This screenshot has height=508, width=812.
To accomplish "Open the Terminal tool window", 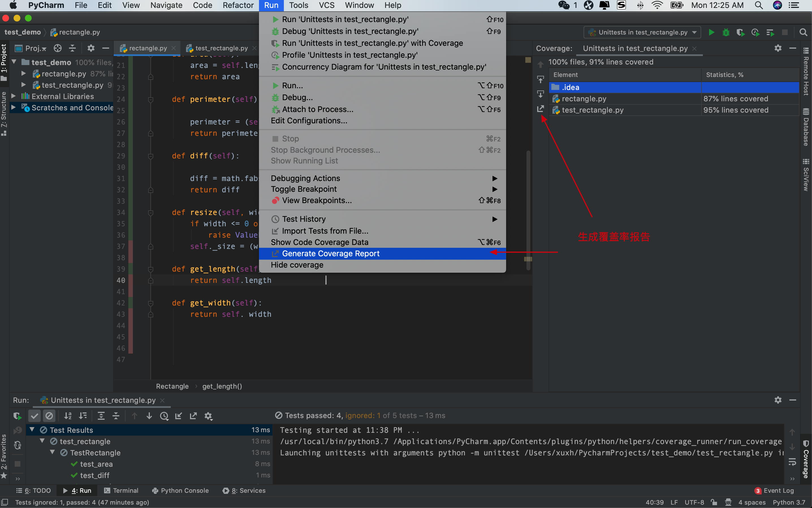I will coord(121,490).
